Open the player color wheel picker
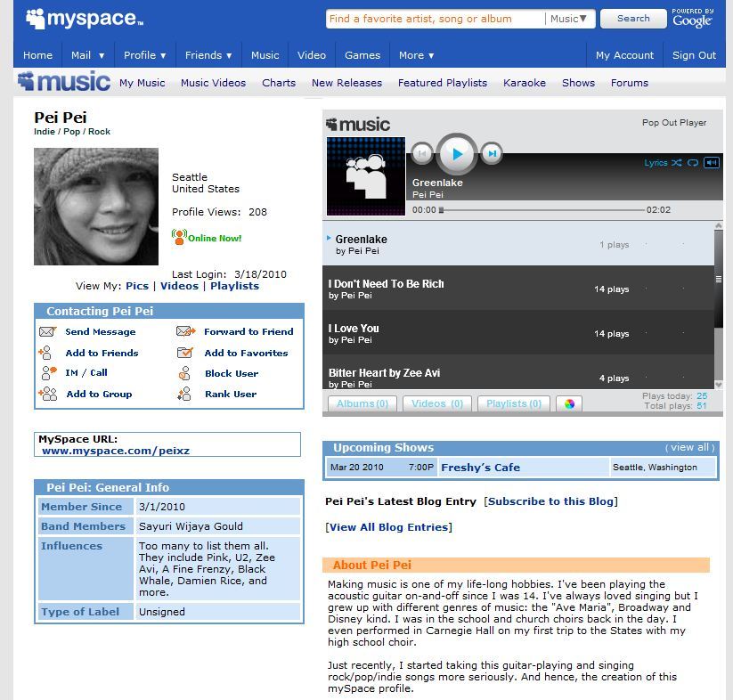This screenshot has height=700, width=733. click(x=569, y=403)
